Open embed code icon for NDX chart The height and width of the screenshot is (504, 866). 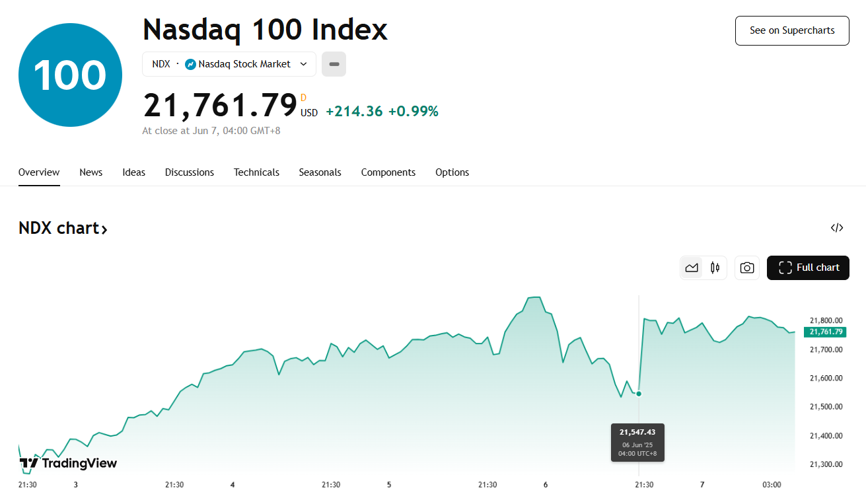pos(837,228)
